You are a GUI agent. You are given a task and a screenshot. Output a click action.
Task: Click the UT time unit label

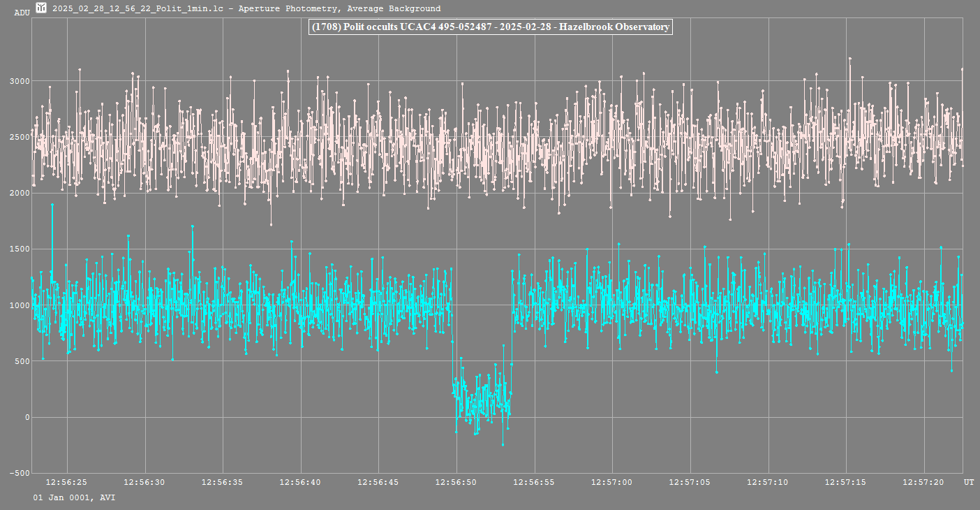969,482
